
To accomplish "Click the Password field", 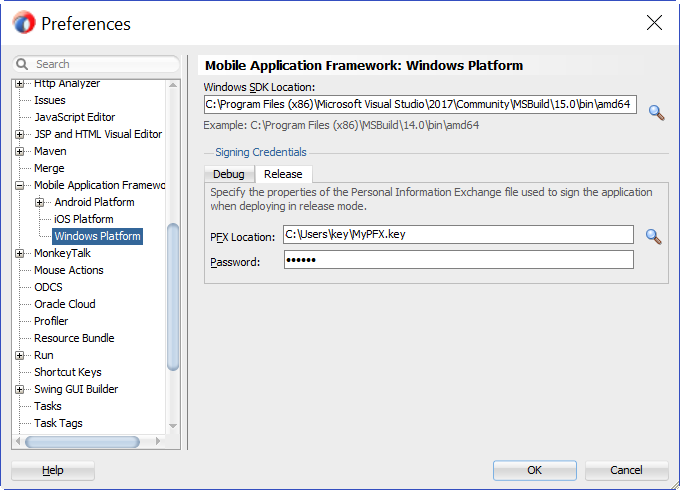I will (x=458, y=260).
